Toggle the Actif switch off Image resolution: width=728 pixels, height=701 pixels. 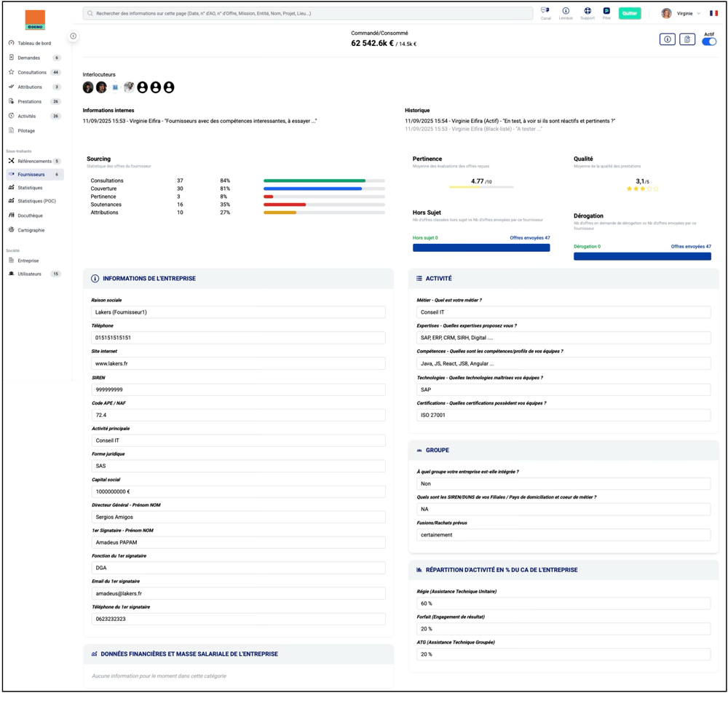[708, 41]
